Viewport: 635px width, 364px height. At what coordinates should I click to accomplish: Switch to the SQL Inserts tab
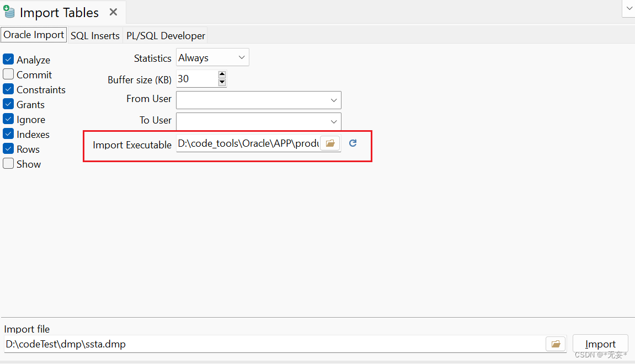(95, 35)
